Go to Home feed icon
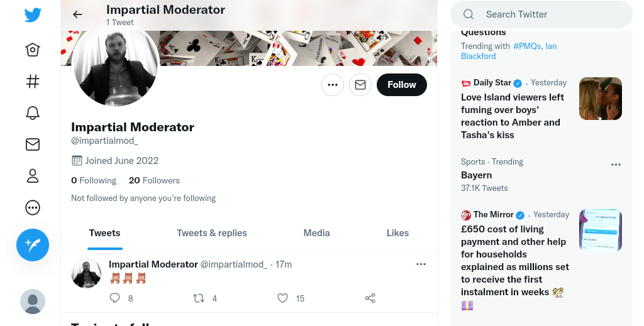 (33, 50)
